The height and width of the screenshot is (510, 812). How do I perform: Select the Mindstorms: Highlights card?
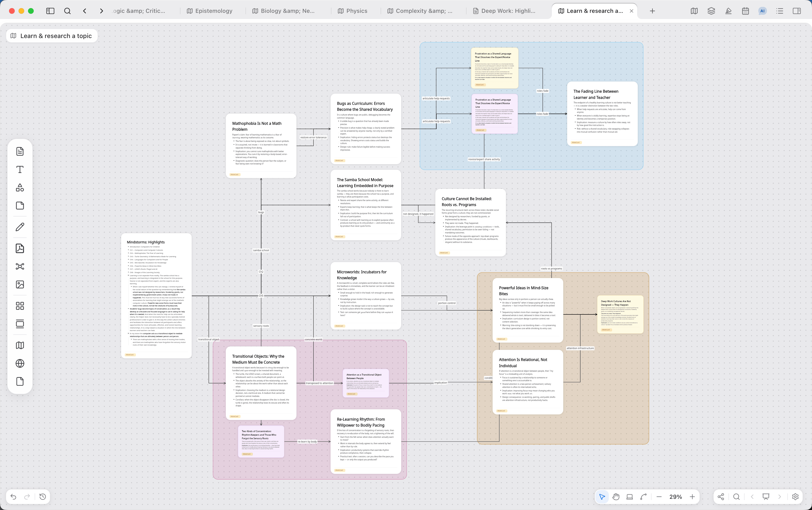tap(156, 295)
